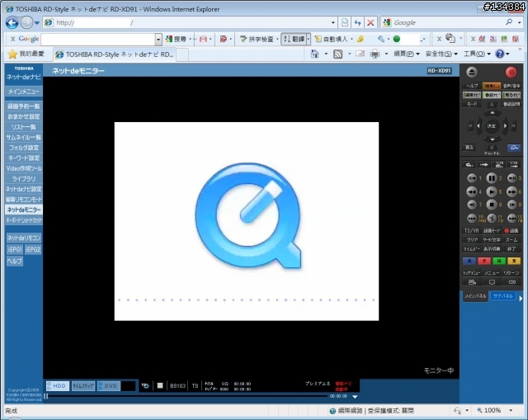
Task: Click the frame-advance button numbered 3
Action: (x=511, y=178)
